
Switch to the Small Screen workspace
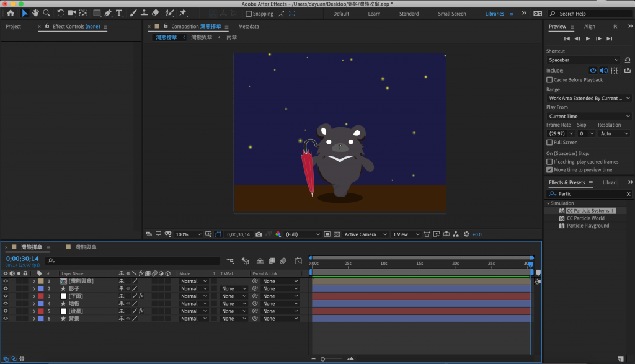(452, 14)
